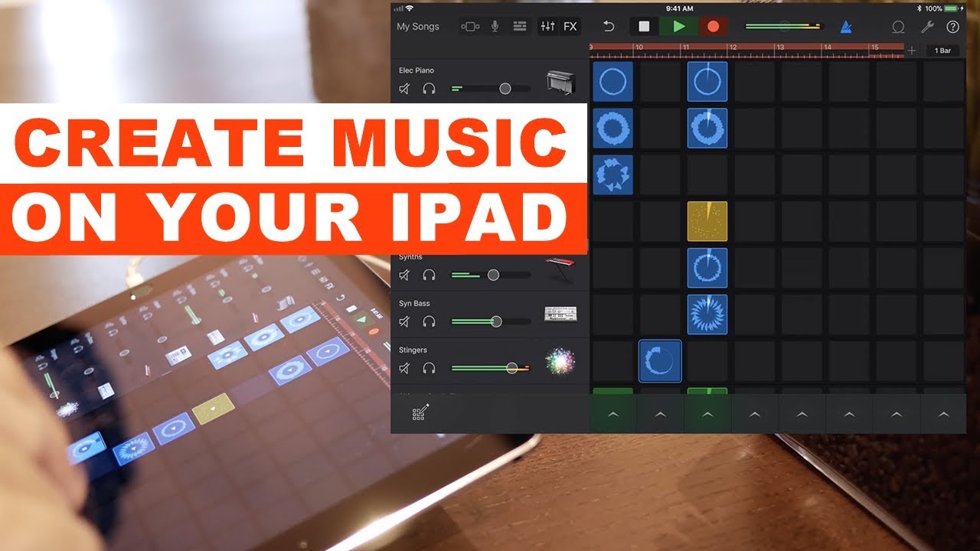Adjust the Synths volume slider
Viewport: 980px width, 551px height.
click(491, 275)
